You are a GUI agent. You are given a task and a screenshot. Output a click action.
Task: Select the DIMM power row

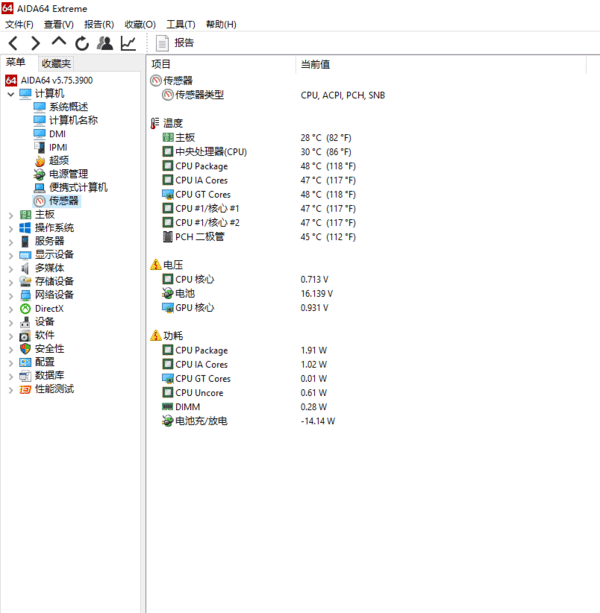[x=244, y=407]
